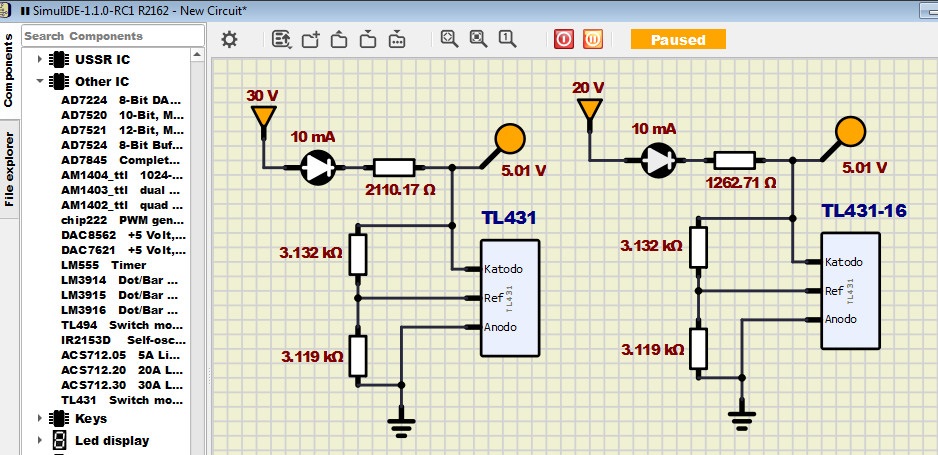Click the new circuit toolbar icon
938x455 pixels.
coord(310,40)
